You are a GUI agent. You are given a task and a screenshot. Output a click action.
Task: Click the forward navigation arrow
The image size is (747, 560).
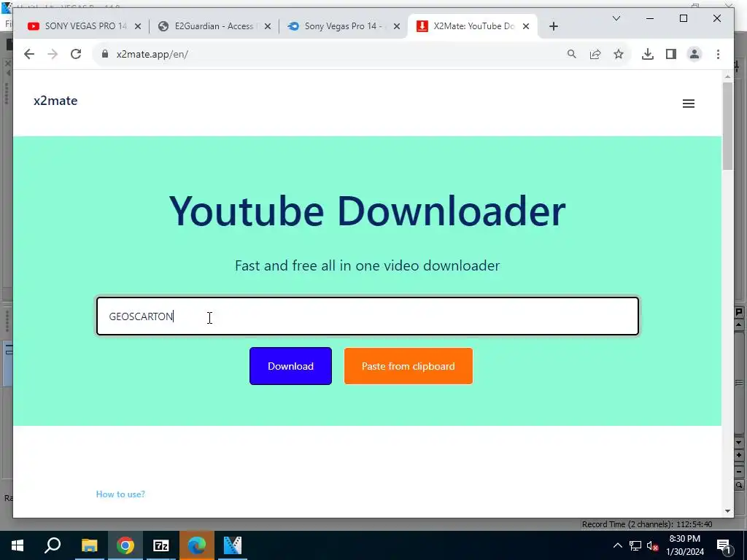coord(53,54)
